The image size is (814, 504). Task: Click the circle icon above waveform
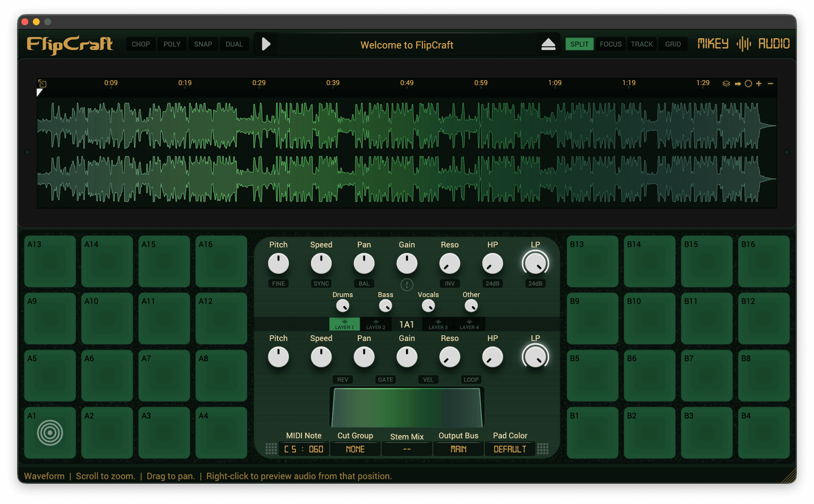point(748,84)
